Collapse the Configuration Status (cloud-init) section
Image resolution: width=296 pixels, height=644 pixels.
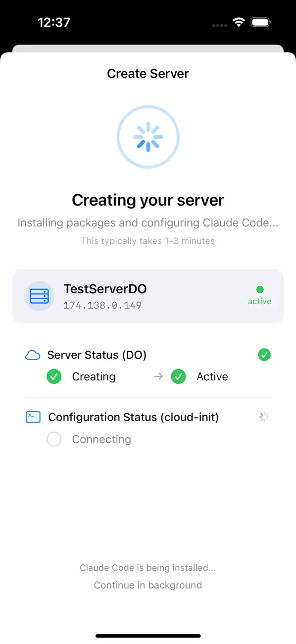133,417
